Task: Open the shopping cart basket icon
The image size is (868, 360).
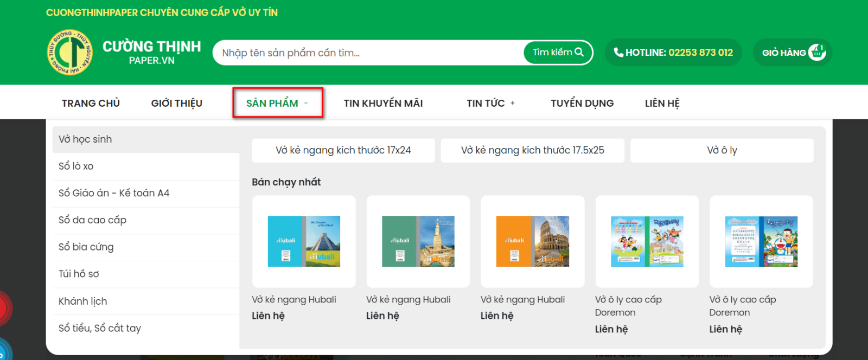Action: coord(816,53)
